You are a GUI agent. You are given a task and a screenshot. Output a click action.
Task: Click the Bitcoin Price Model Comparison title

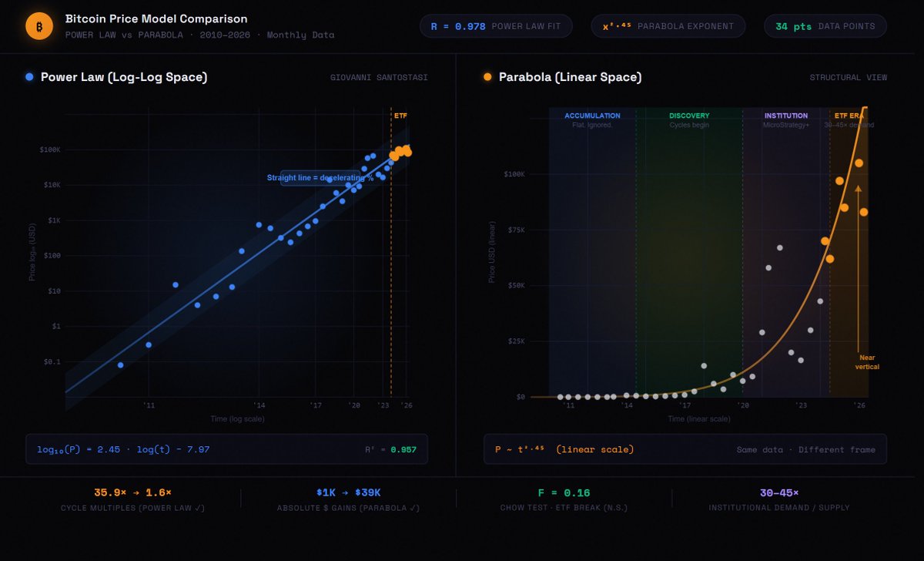click(x=156, y=18)
